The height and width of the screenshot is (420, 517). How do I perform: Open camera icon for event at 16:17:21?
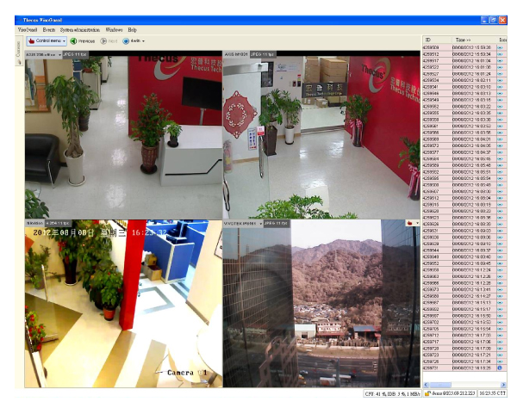click(500, 355)
